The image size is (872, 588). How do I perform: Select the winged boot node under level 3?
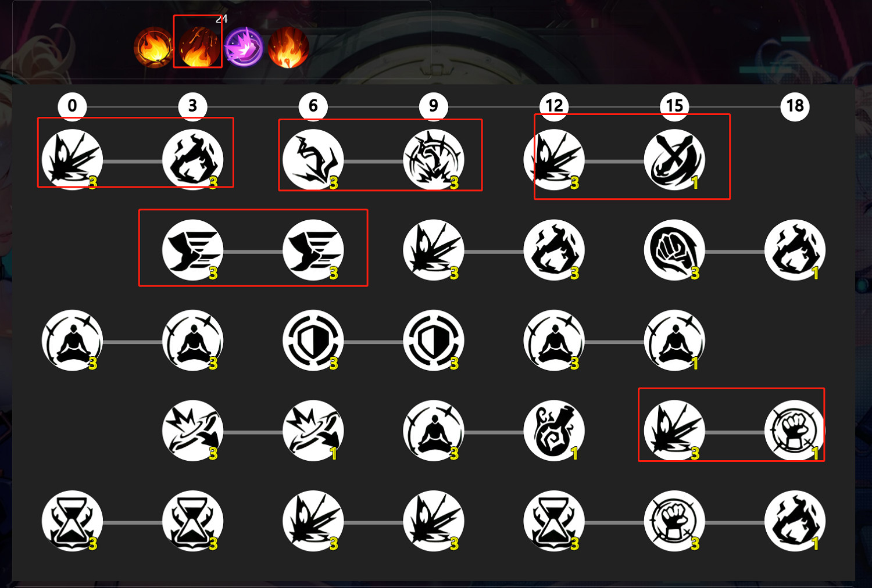192,250
